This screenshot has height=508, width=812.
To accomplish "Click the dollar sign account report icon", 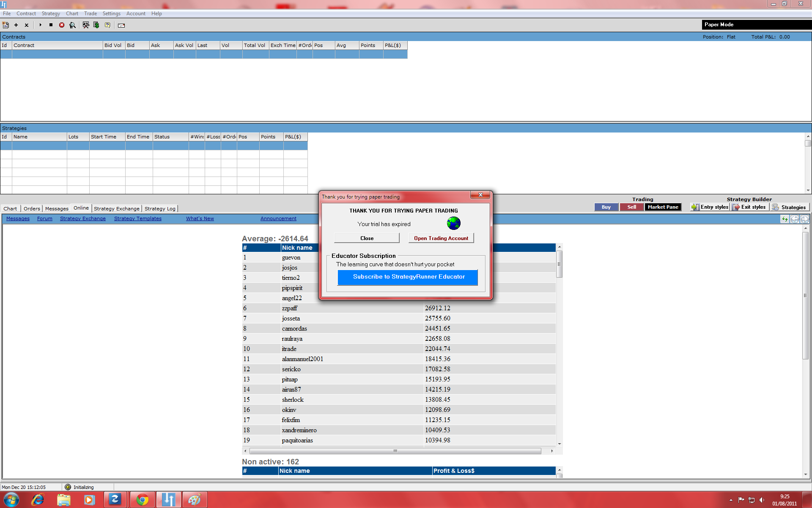I will pos(96,25).
